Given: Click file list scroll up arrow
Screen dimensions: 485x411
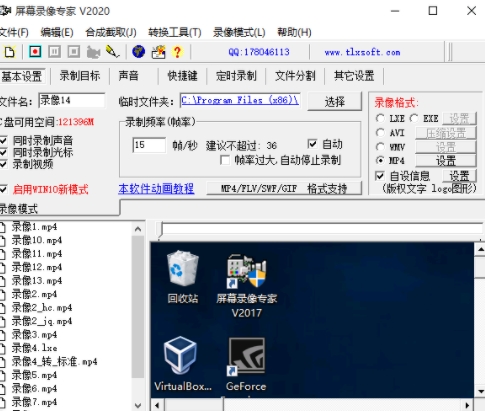Looking at the screenshot, I should [138, 229].
